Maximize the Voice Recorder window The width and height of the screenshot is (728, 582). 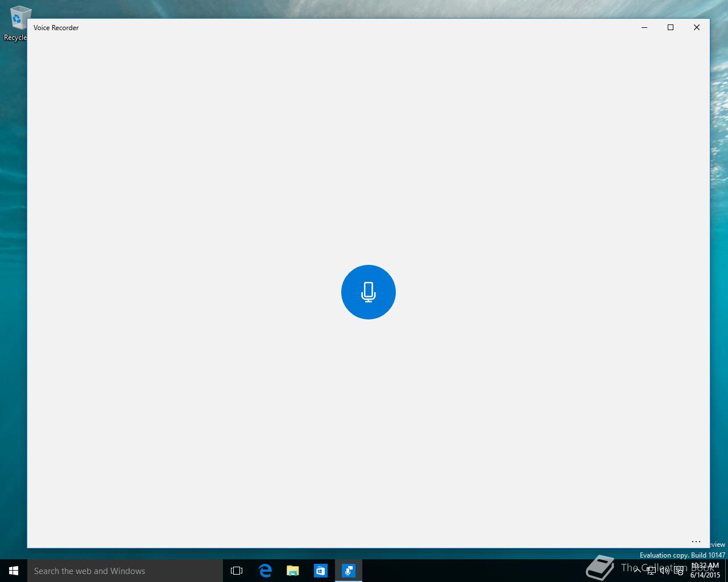pos(671,27)
